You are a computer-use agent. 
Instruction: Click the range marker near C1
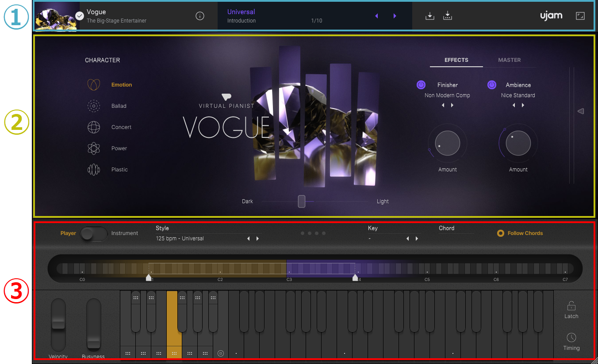[x=149, y=277]
